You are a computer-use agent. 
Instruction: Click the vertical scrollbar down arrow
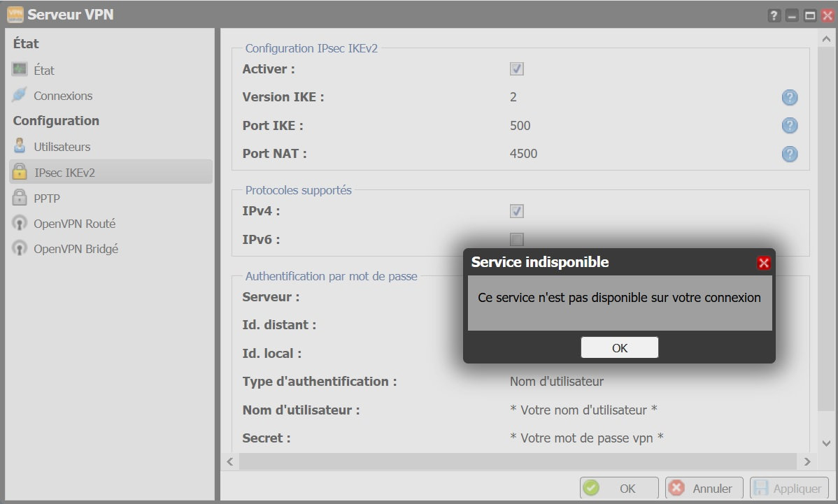(826, 443)
